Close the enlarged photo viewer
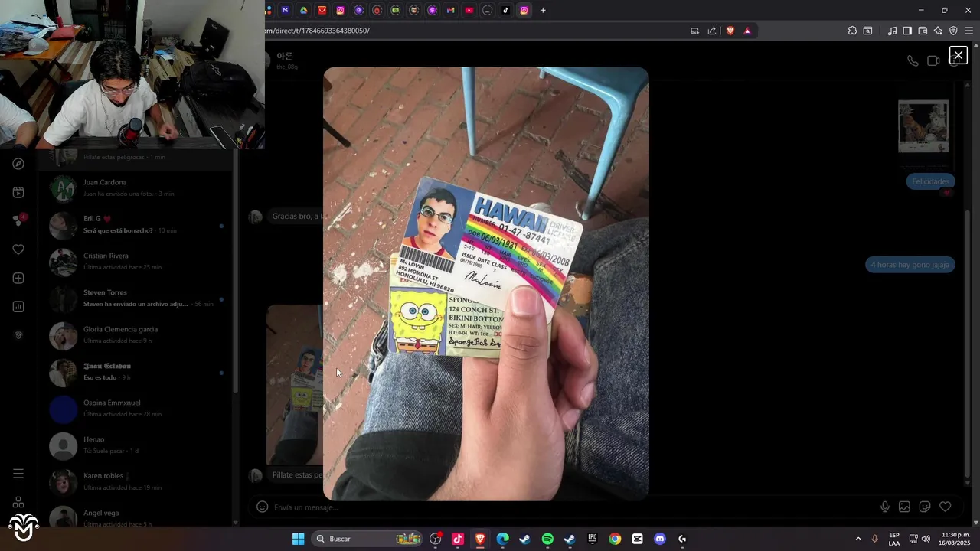Image resolution: width=980 pixels, height=551 pixels. pyautogui.click(x=958, y=55)
